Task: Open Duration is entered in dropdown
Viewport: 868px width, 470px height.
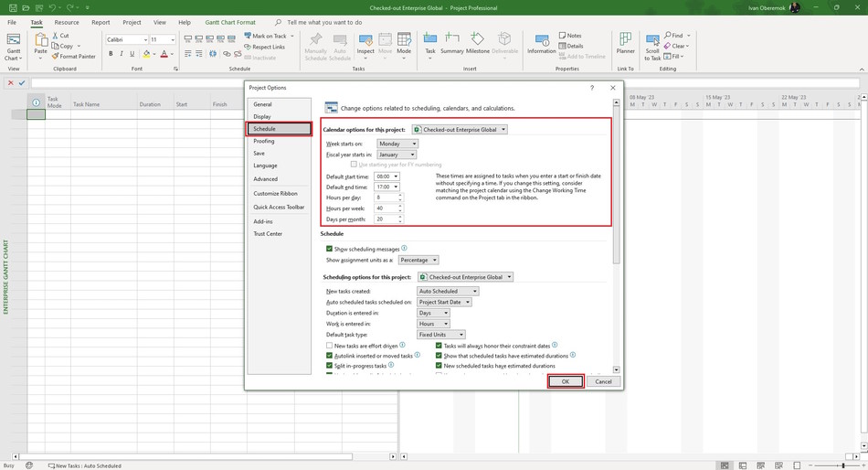Action: coord(433,313)
